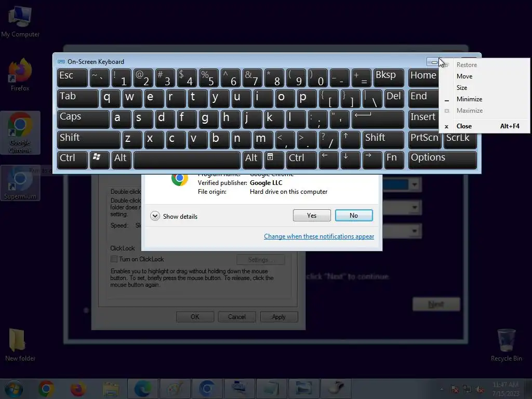Toggle the Caps key
Screen dimensions: 532x399
83,119
